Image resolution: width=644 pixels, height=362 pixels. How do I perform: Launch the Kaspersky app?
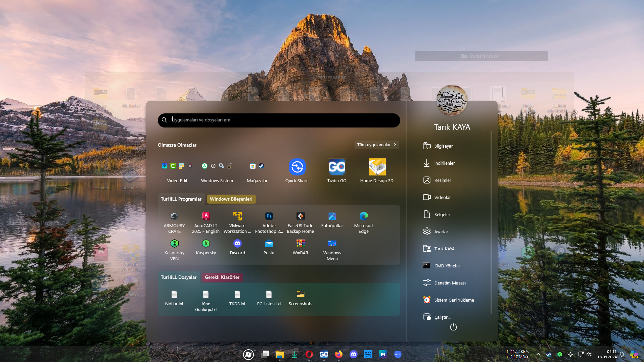coord(206,247)
